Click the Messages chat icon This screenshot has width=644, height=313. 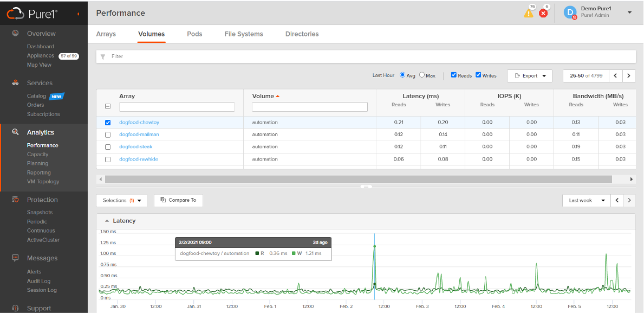click(x=15, y=258)
